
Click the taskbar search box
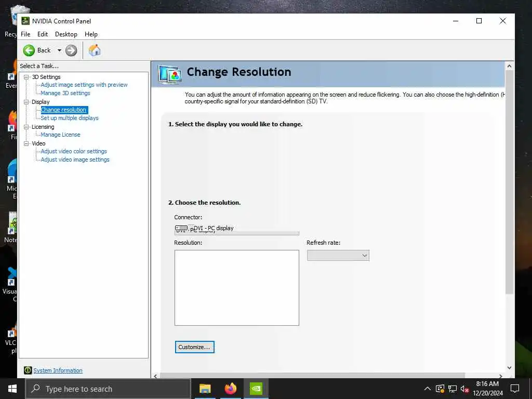108,389
